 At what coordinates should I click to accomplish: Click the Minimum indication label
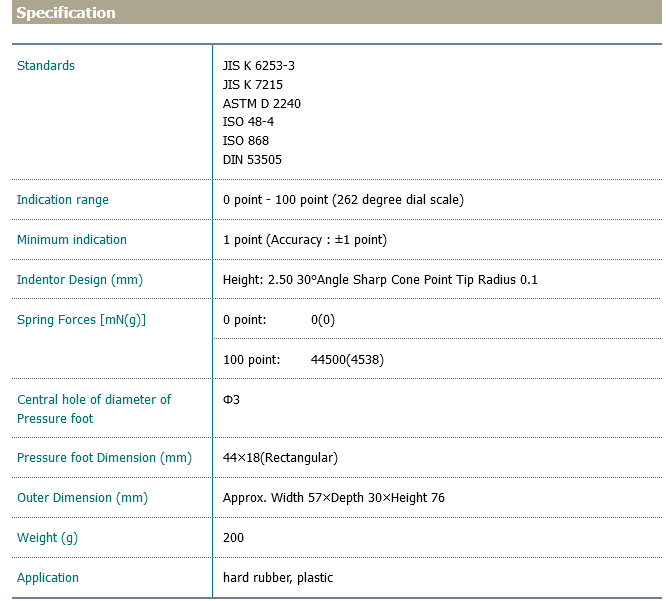tap(72, 240)
